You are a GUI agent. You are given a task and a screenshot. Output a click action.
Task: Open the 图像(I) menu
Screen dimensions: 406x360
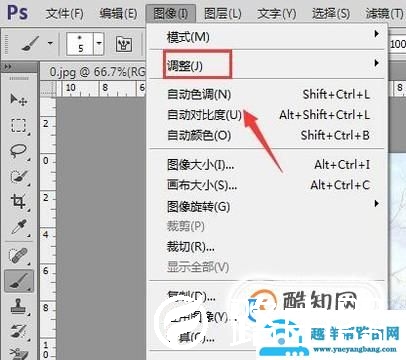click(x=170, y=14)
